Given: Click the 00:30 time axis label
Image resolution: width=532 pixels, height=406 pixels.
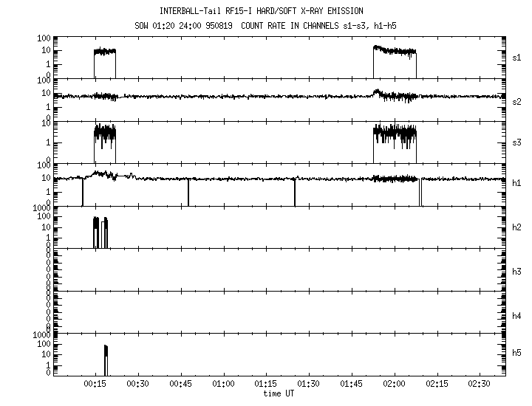Looking at the screenshot, I should [138, 385].
